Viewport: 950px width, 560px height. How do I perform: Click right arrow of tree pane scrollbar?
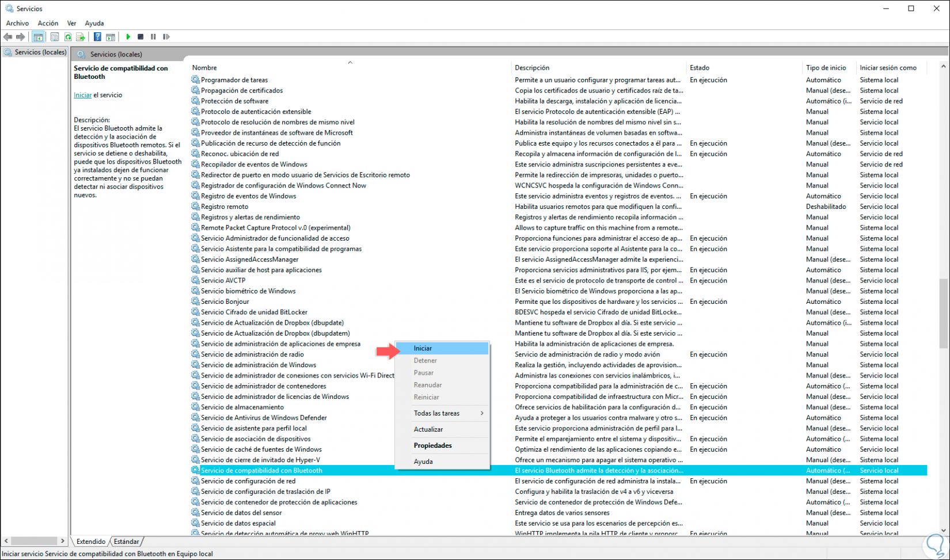62,541
